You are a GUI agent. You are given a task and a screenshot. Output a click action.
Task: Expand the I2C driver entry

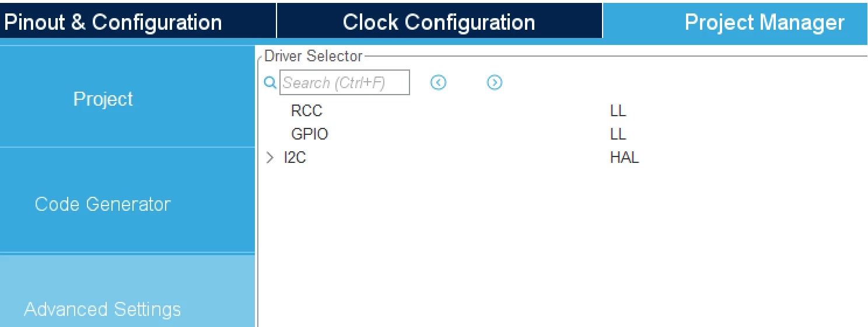269,158
